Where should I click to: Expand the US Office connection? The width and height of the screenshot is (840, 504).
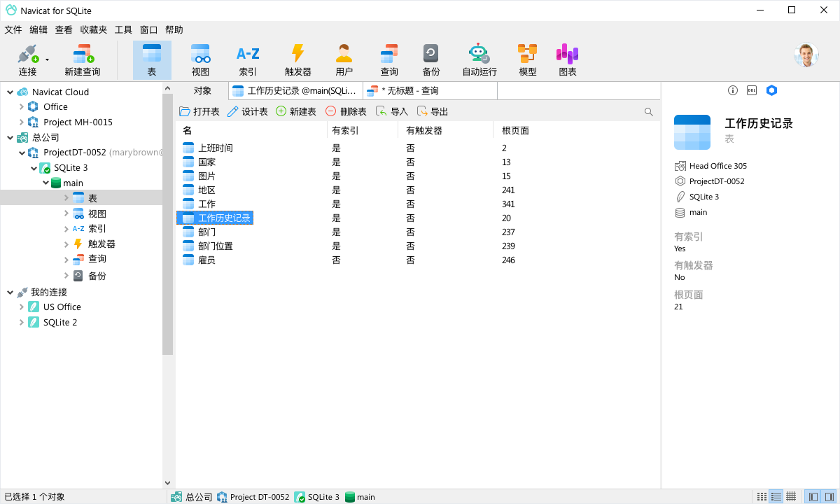pyautogui.click(x=21, y=307)
